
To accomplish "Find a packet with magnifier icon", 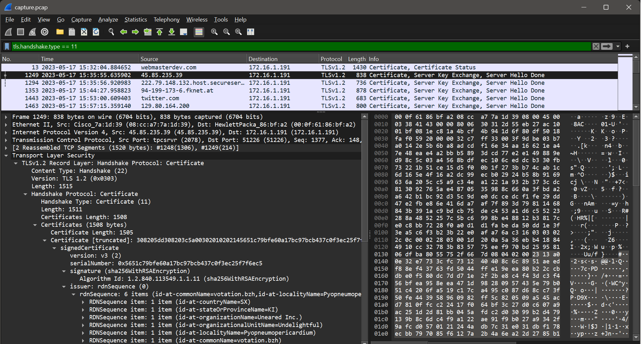I will 111,32.
